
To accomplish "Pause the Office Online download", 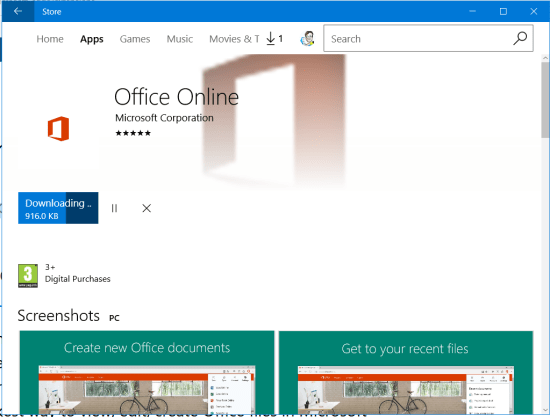I will [114, 208].
